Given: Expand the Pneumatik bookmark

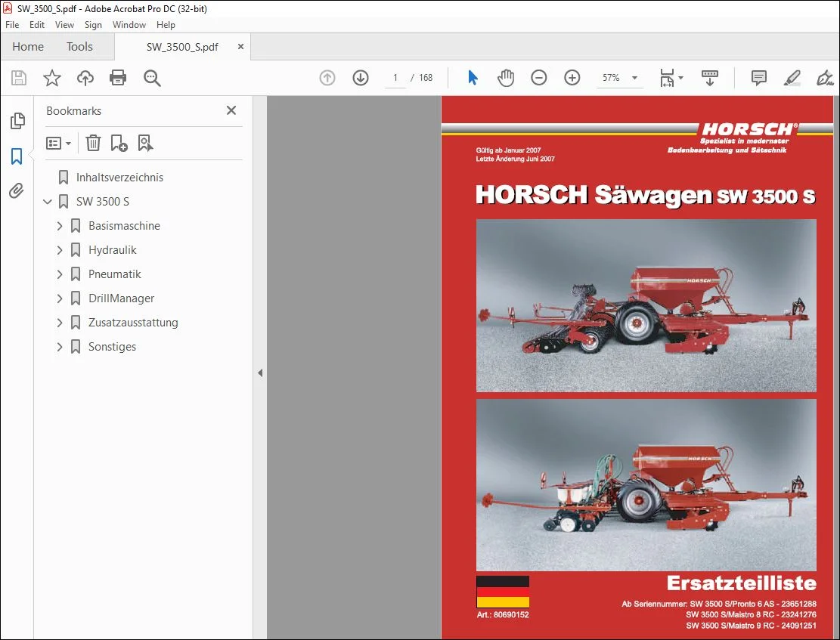Looking at the screenshot, I should tap(60, 274).
